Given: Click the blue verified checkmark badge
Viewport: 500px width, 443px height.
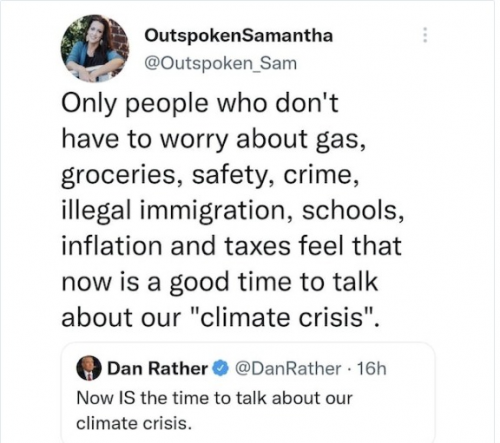Looking at the screenshot, I should click(219, 368).
